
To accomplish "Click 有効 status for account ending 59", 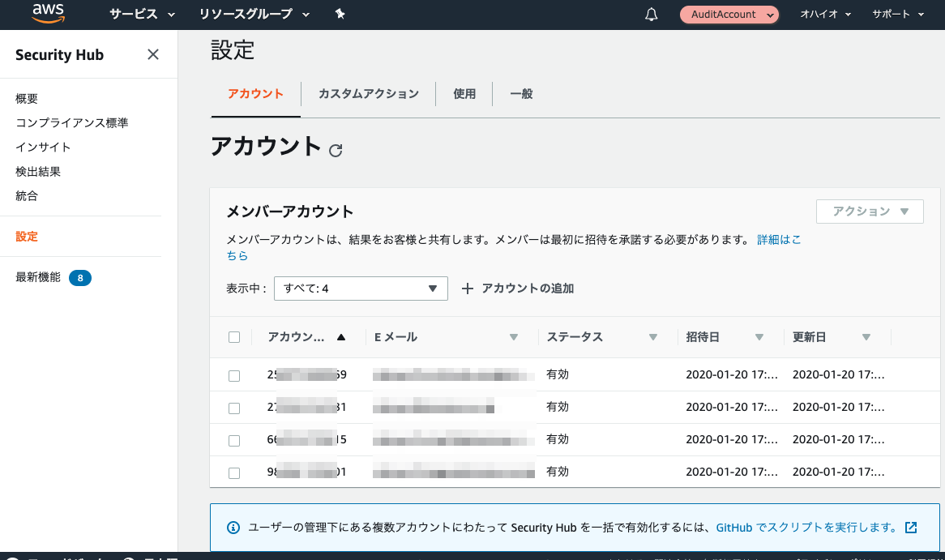I will pos(558,374).
